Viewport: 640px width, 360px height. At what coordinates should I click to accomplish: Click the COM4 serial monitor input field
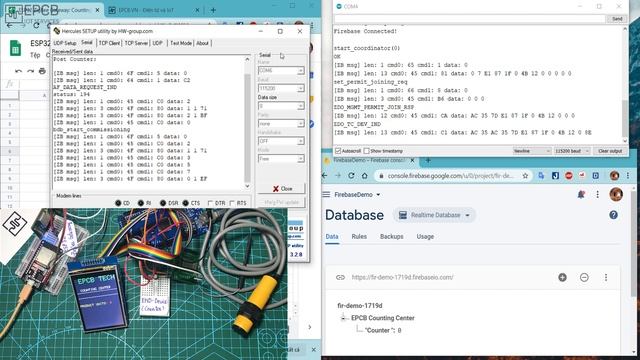point(469,19)
